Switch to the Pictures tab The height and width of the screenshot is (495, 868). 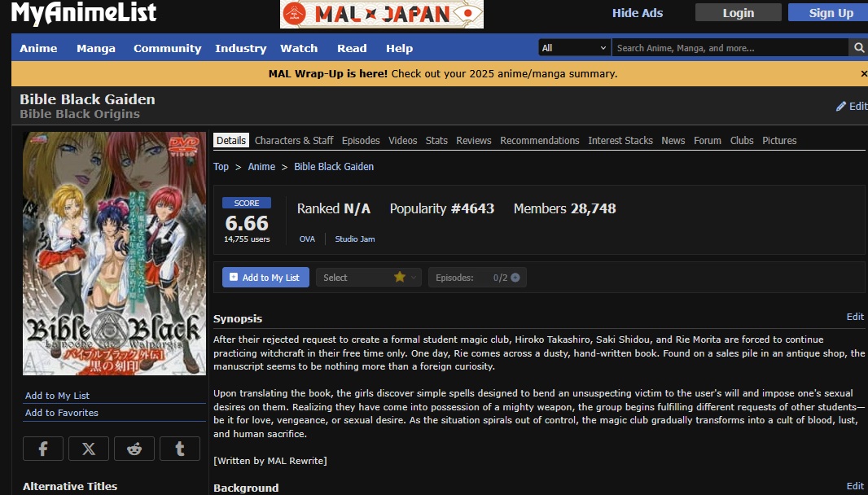(x=779, y=141)
